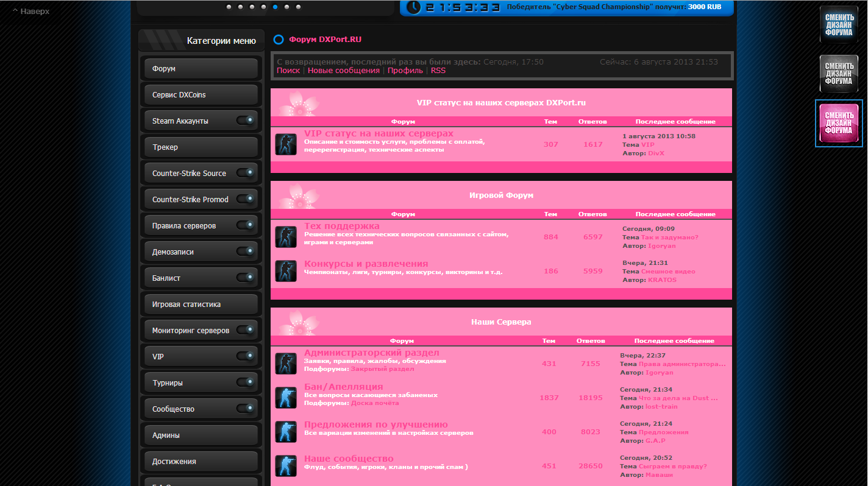Open the Админы menu item
The height and width of the screenshot is (486, 868).
[x=201, y=435]
